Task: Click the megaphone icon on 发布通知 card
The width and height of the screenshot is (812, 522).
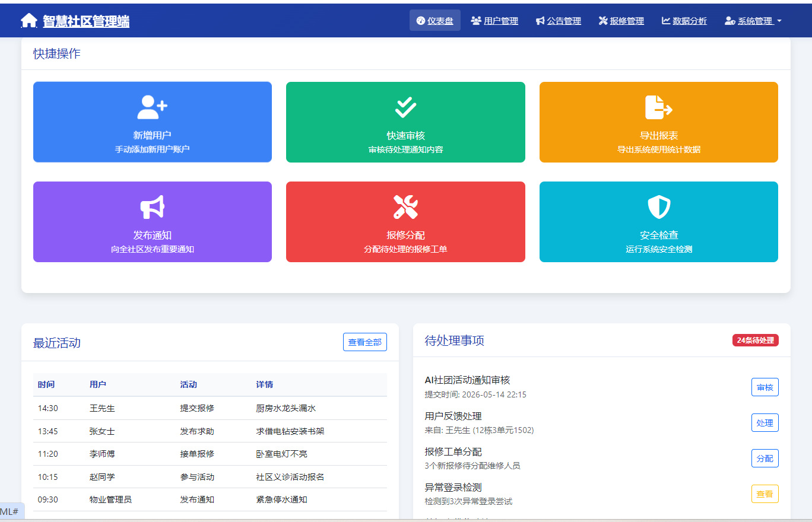Action: (152, 205)
